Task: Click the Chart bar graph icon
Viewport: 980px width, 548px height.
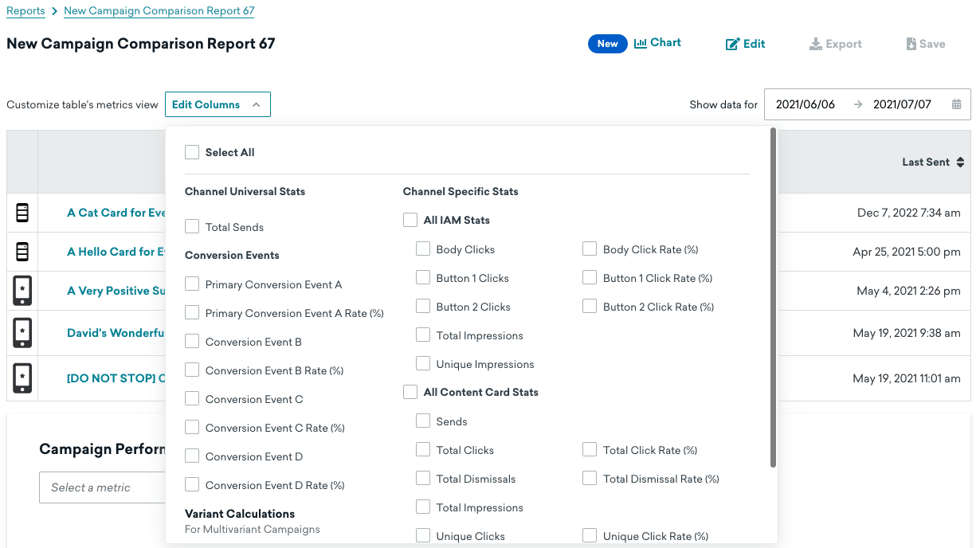Action: point(641,44)
